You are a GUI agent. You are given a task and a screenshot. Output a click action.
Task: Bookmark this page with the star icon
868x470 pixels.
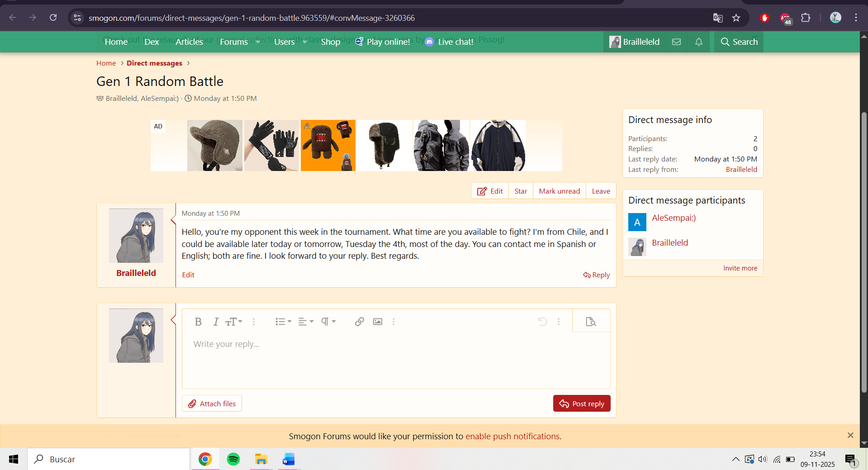click(x=736, y=18)
